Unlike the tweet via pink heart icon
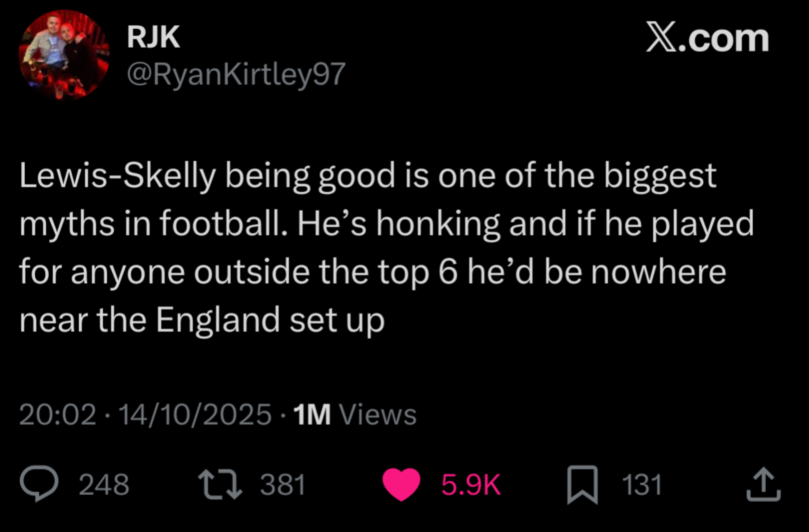The image size is (809, 532). coord(401,485)
